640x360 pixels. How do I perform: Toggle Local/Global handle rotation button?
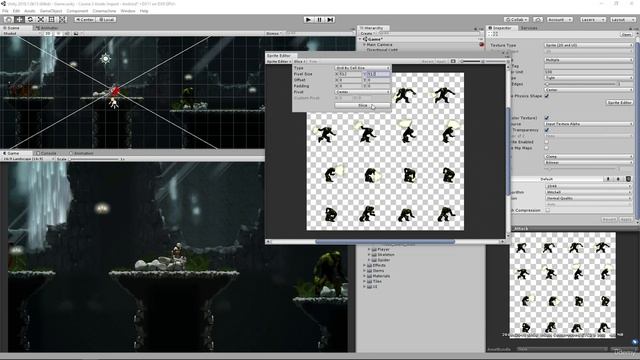coord(106,19)
